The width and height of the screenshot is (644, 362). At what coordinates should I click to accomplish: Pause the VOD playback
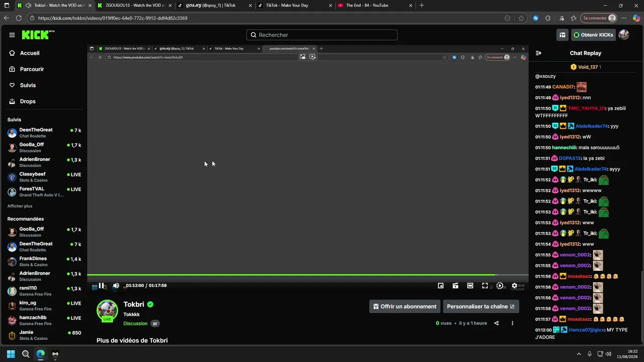(101, 286)
